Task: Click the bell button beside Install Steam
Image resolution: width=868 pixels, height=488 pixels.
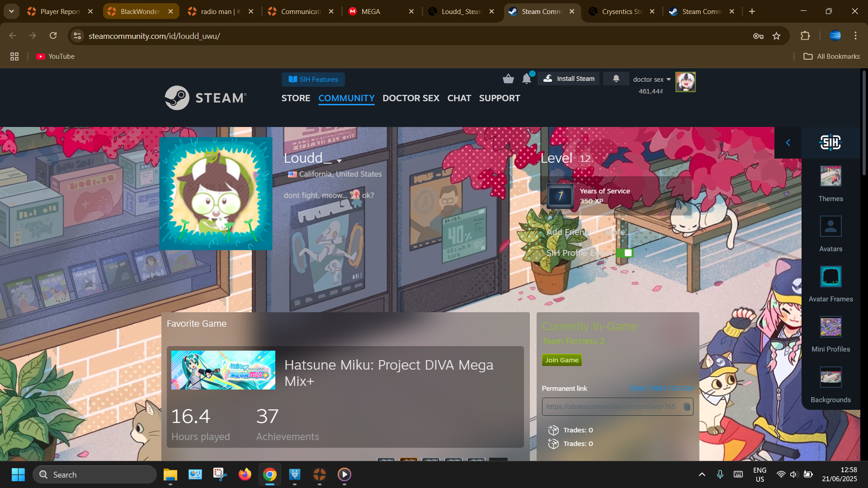Action: tap(616, 79)
